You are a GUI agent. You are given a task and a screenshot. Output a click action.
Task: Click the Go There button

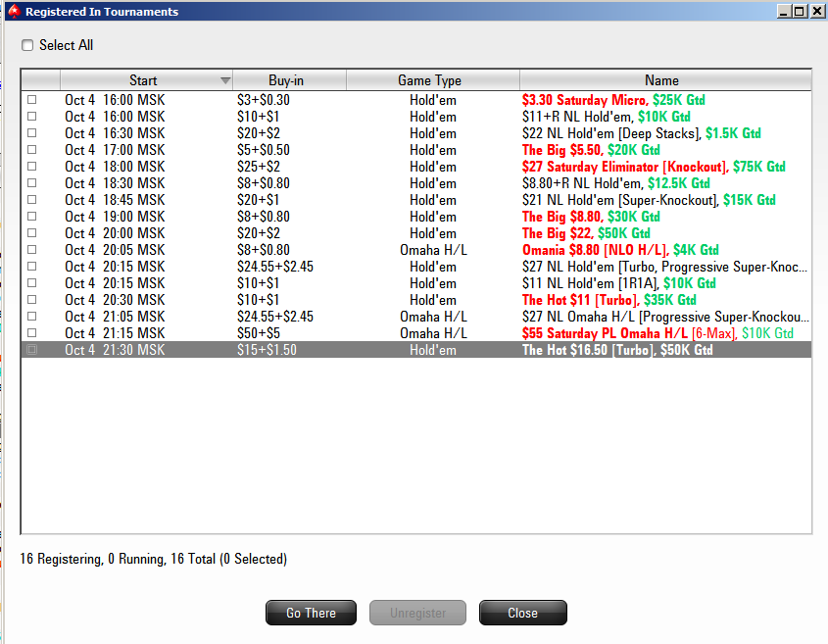pos(311,613)
